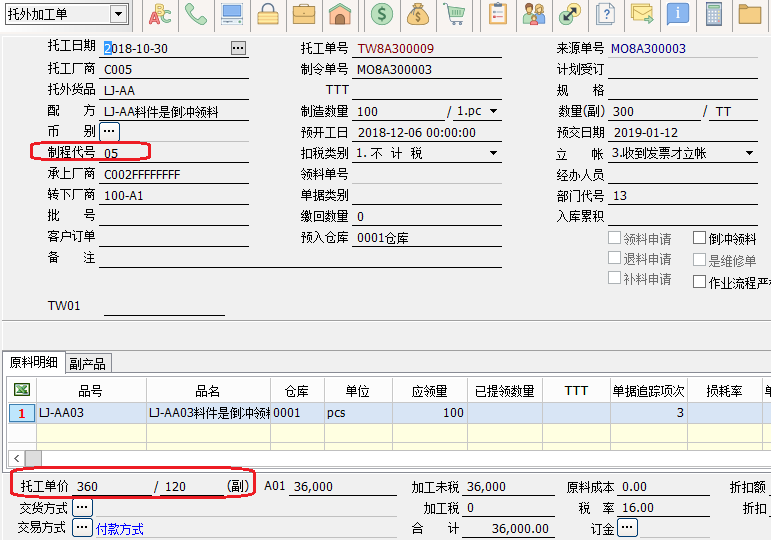The width and height of the screenshot is (771, 540).
Task: Click the shopping cart toolbar icon
Action: click(x=454, y=14)
